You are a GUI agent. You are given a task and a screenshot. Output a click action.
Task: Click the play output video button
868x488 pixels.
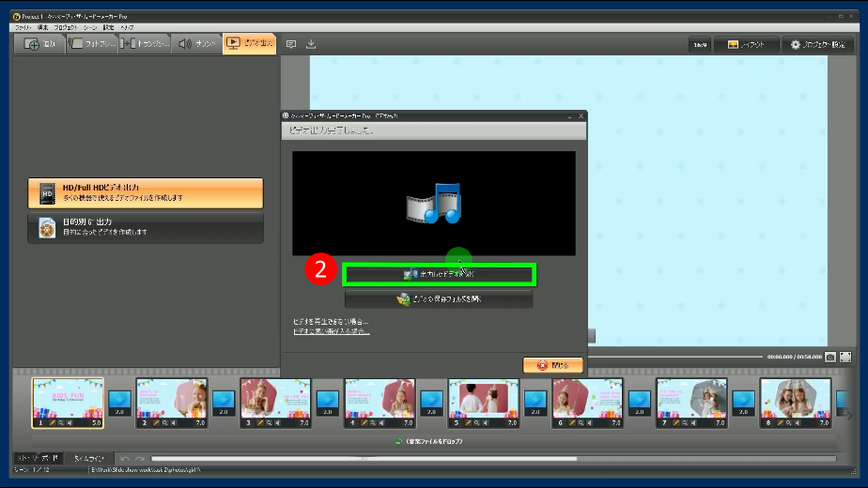click(439, 274)
